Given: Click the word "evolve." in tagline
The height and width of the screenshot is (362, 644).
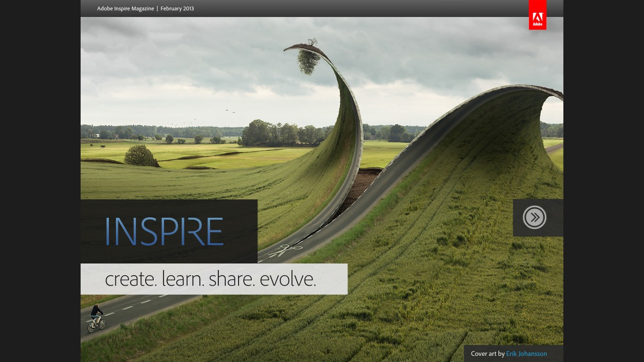Looking at the screenshot, I should [288, 279].
